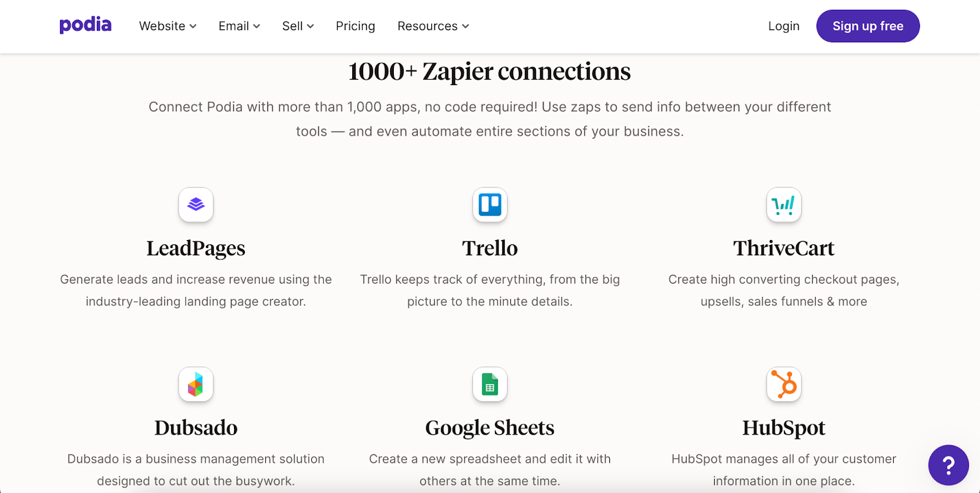
Task: Click the Login link
Action: tap(783, 26)
